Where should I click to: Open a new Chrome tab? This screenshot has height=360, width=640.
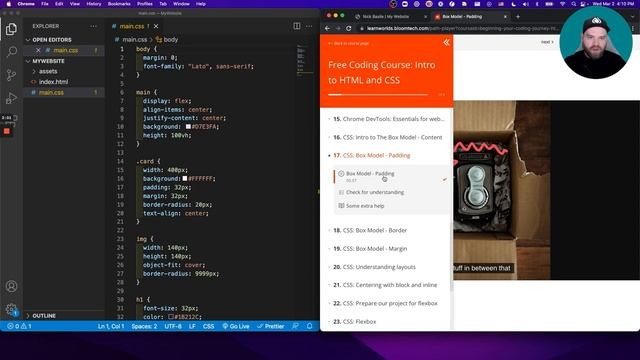518,17
